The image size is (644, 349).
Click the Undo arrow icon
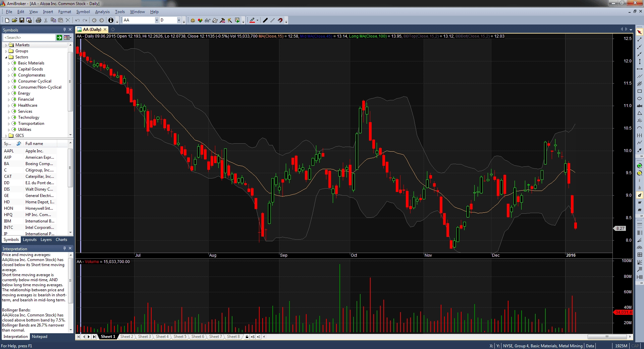[x=77, y=20]
